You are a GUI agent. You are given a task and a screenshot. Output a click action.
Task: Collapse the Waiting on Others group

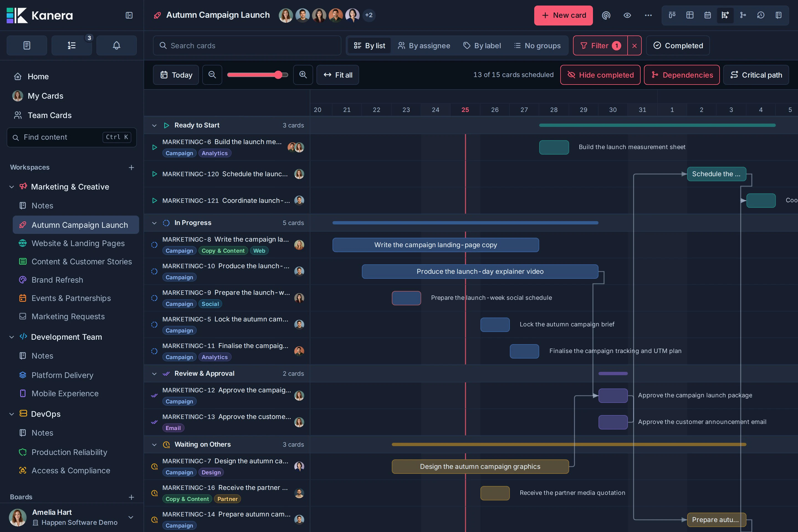[154, 444]
